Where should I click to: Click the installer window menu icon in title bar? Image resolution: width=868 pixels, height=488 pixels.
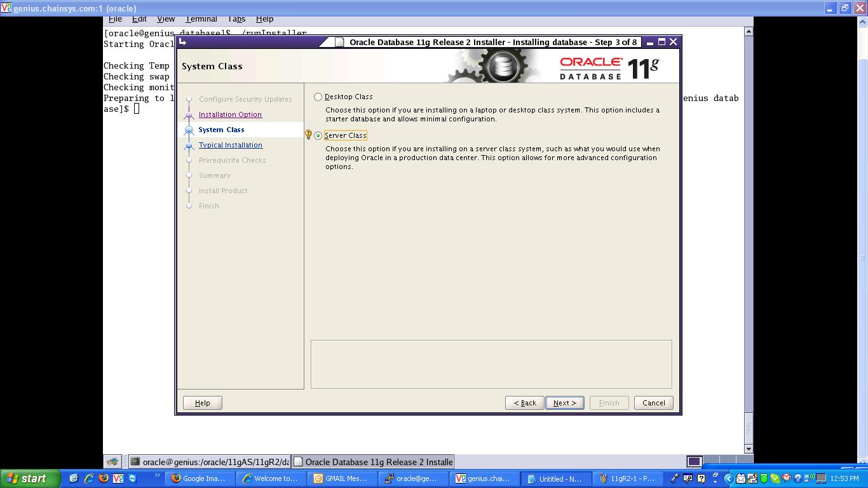pos(183,42)
